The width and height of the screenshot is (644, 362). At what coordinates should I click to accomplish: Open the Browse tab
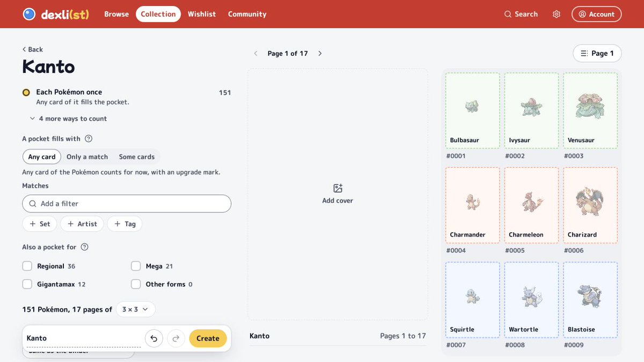tap(116, 14)
